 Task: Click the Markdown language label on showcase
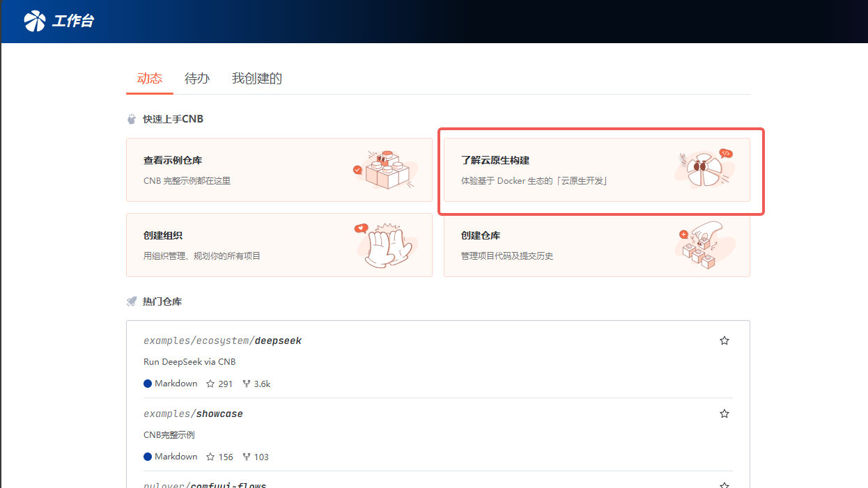171,457
